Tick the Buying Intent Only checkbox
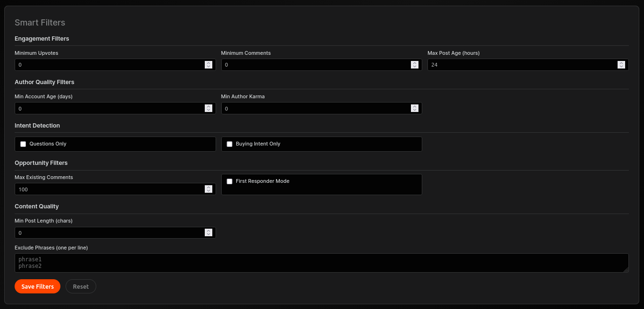This screenshot has width=644, height=309. 230,144
